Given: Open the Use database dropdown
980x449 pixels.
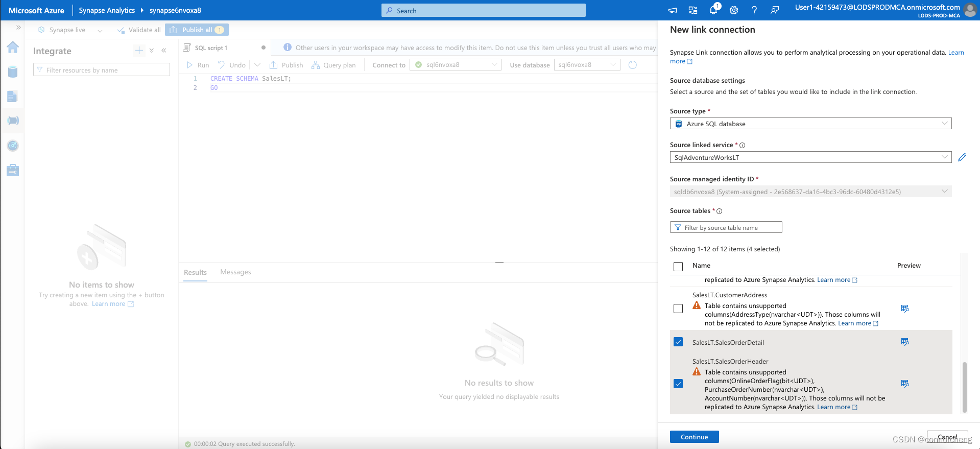Looking at the screenshot, I should point(587,65).
